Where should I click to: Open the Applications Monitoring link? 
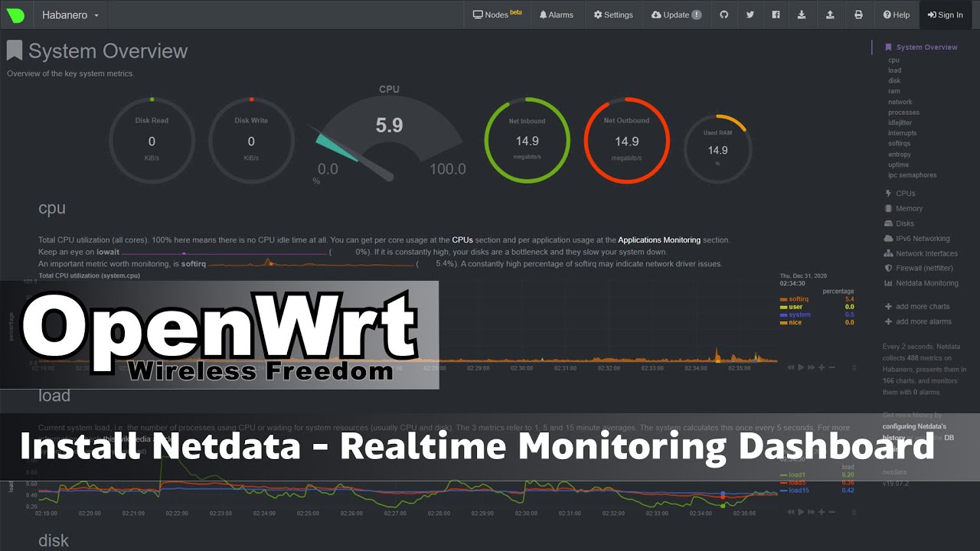tap(659, 240)
